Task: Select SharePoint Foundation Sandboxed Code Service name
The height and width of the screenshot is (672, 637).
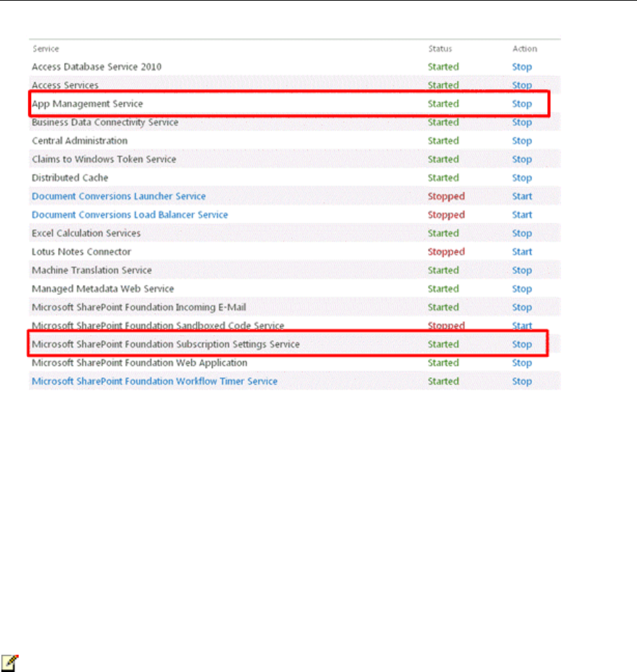Action: click(x=158, y=326)
